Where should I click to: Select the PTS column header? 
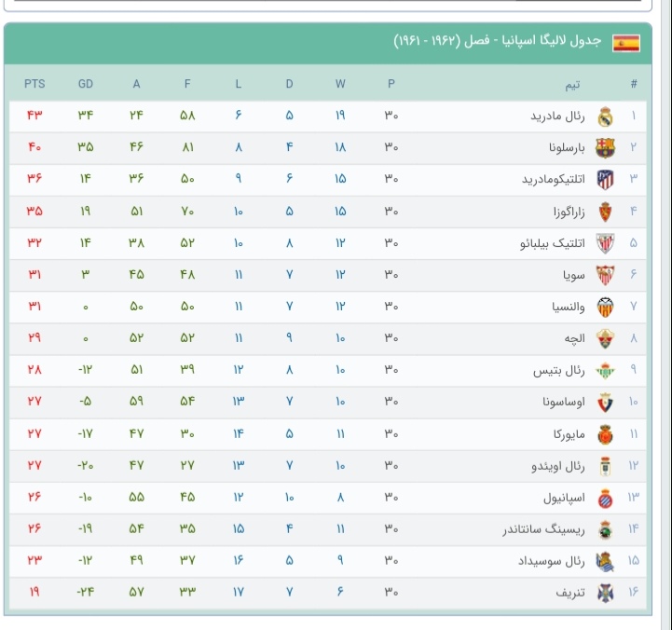[34, 84]
